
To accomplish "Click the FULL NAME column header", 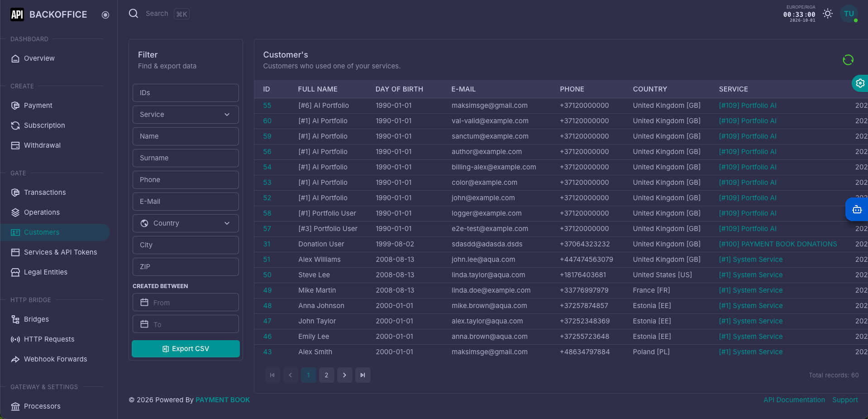I will click(x=318, y=89).
